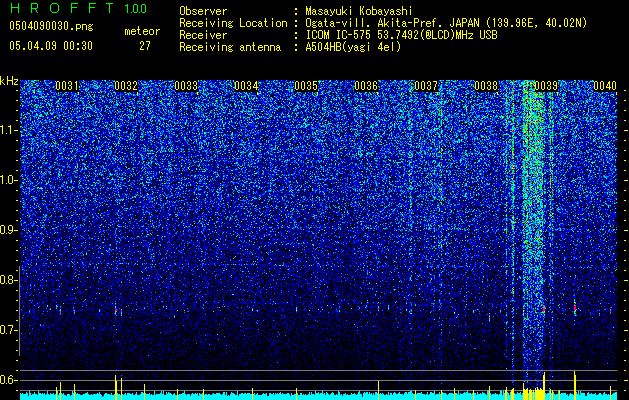Click observer name Masayuki Kobayashi
This screenshot has width=629, height=400.
coord(358,11)
